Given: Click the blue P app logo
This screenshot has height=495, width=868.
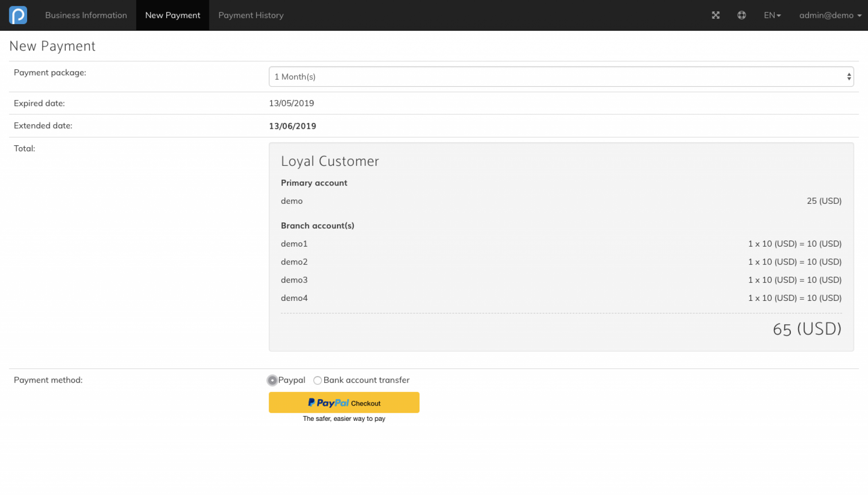Looking at the screenshot, I should click(x=18, y=15).
